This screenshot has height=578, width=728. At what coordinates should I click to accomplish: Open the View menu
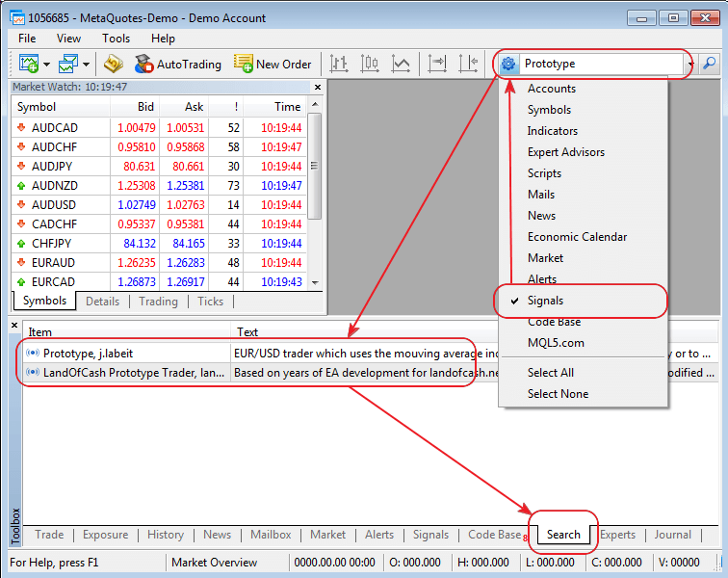[x=68, y=39]
